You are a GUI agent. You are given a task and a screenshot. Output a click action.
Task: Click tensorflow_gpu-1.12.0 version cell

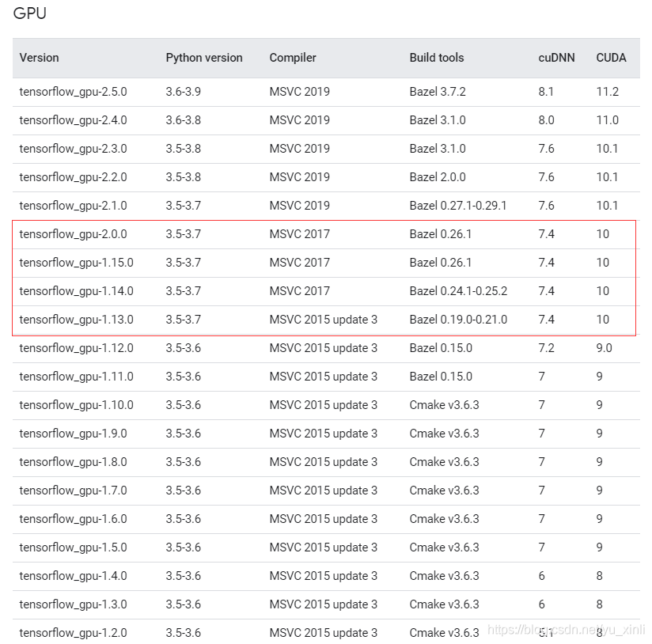(x=77, y=348)
